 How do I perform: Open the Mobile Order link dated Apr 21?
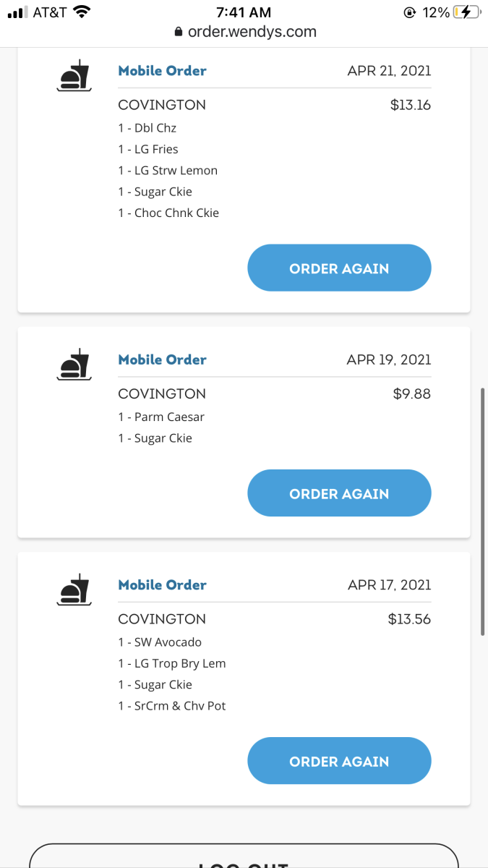(162, 71)
